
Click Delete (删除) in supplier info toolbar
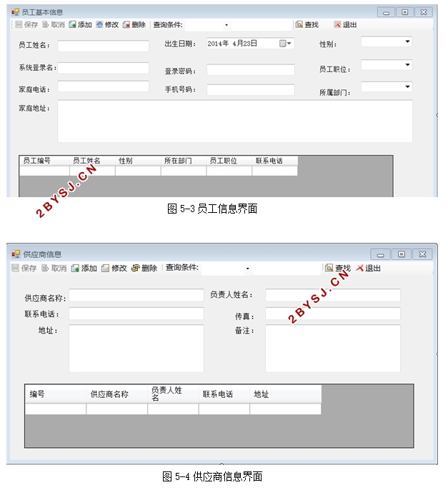point(144,268)
